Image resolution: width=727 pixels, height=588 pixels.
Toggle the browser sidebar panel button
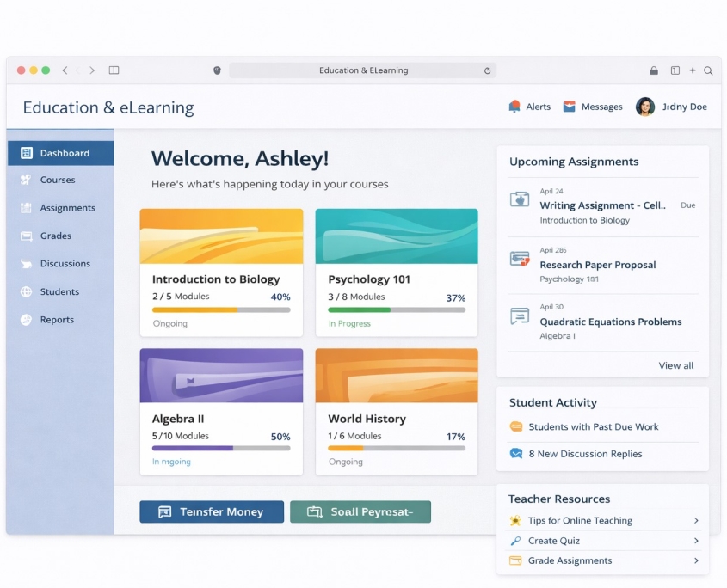point(114,70)
